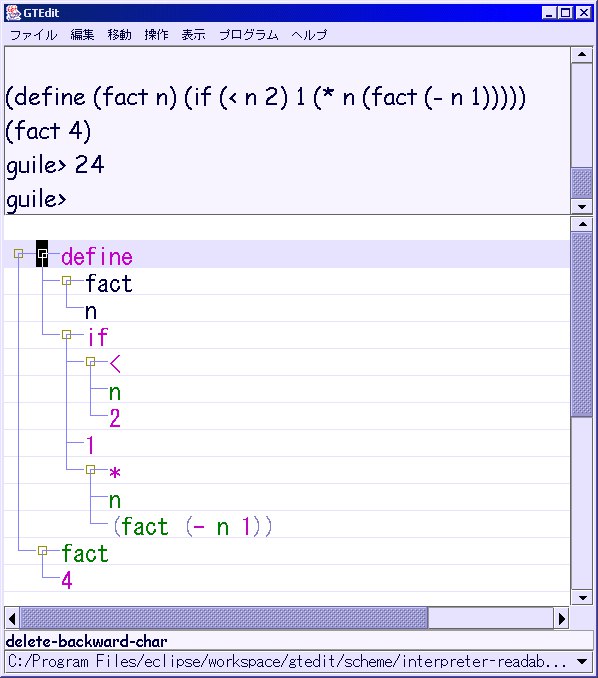Collapse the * multiplication node expander
The height and width of the screenshot is (678, 598).
pyautogui.click(x=90, y=470)
